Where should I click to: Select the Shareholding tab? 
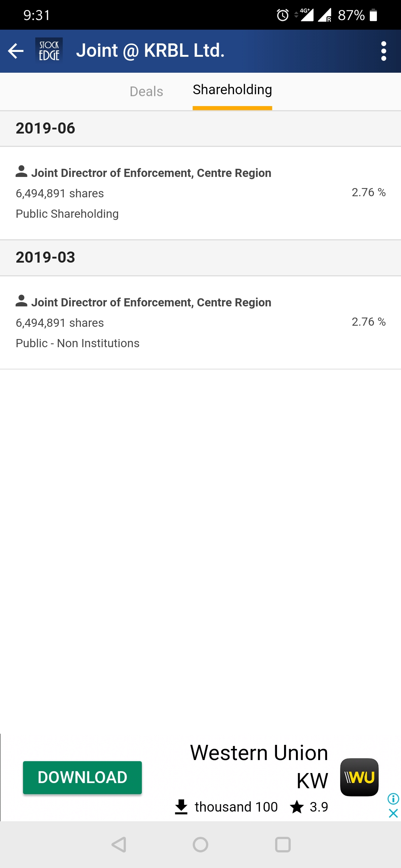click(232, 90)
